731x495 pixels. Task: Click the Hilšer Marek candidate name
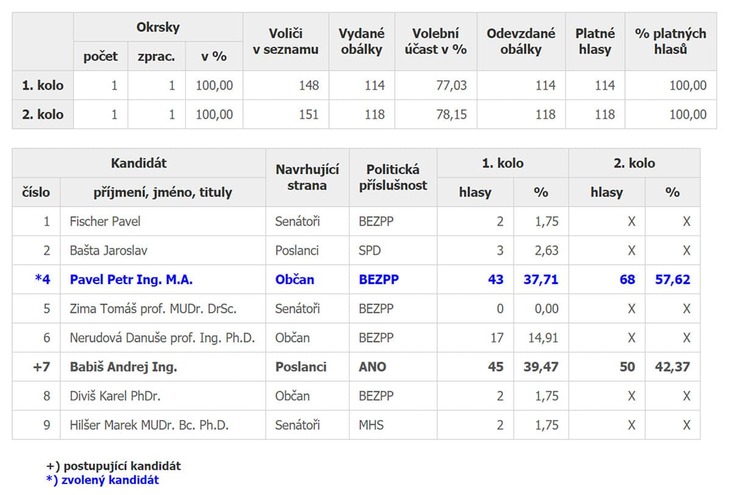pyautogui.click(x=149, y=425)
